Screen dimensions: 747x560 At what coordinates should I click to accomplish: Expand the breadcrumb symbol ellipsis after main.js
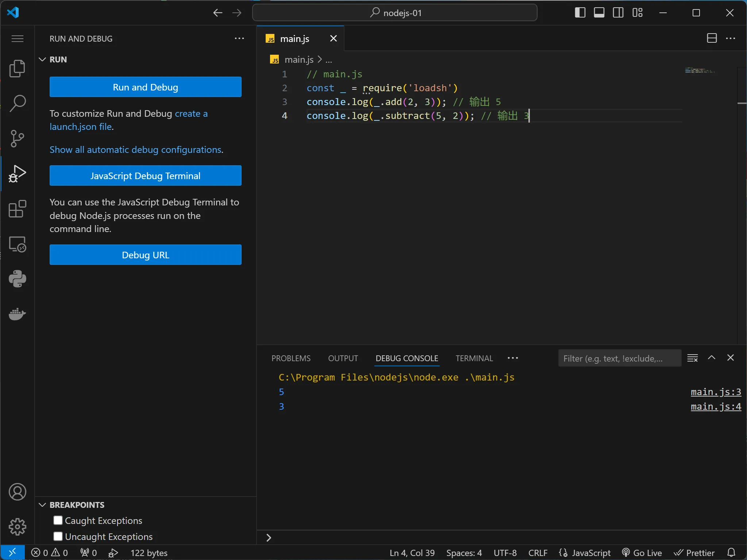329,59
